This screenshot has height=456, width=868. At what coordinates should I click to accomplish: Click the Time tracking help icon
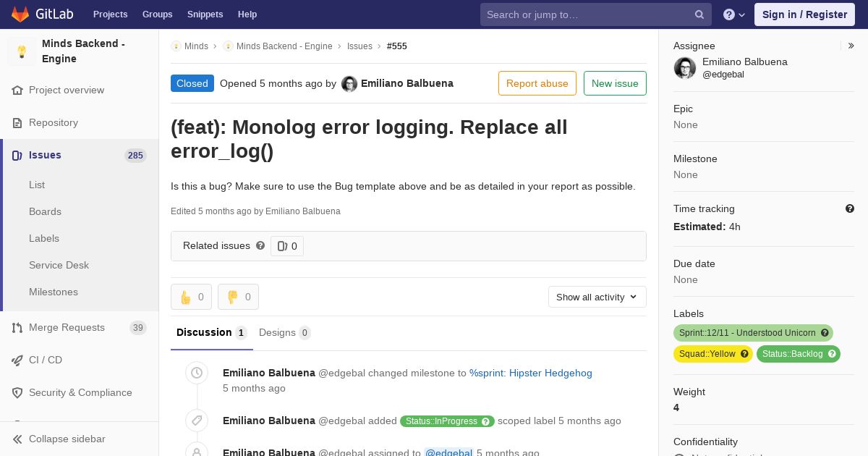coord(850,208)
